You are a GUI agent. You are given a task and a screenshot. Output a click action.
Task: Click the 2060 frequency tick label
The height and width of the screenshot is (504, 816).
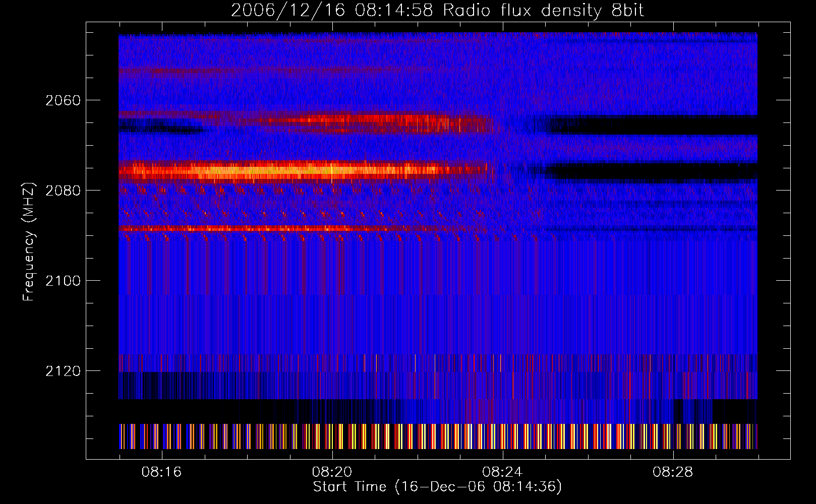[63, 100]
